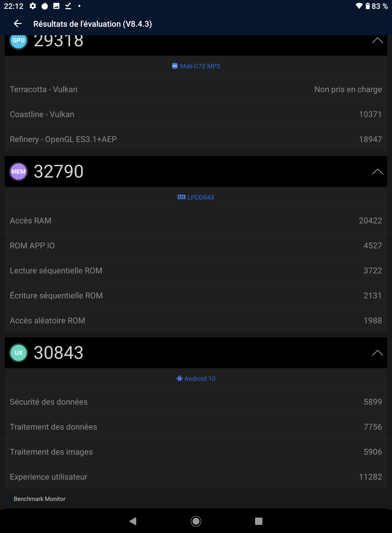The image size is (392, 533).
Task: Collapse the MEM 32790 section
Action: (x=377, y=171)
